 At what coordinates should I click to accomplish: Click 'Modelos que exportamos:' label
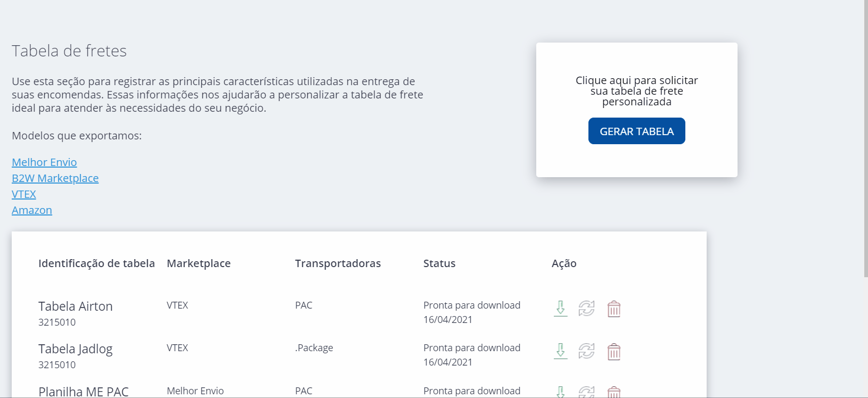click(x=77, y=136)
